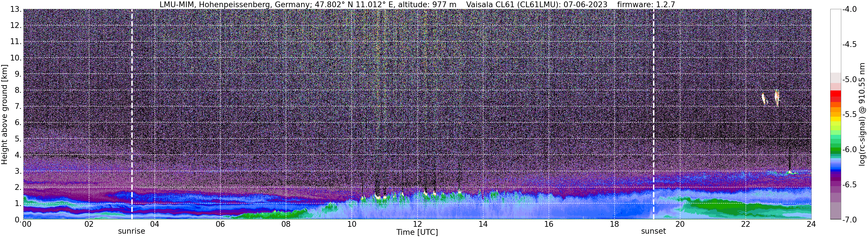Click the colorbar tick label -7.0
868x238 pixels.
click(850, 220)
